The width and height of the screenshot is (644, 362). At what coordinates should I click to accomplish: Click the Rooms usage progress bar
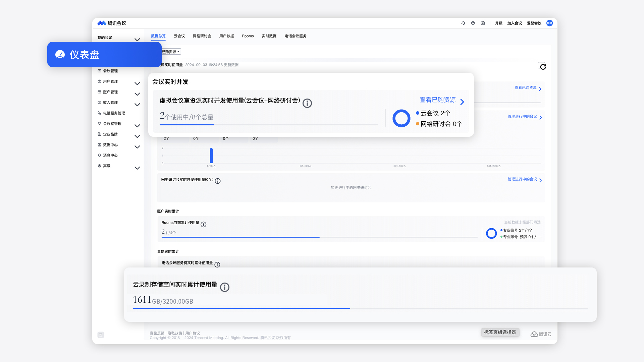coord(319,237)
